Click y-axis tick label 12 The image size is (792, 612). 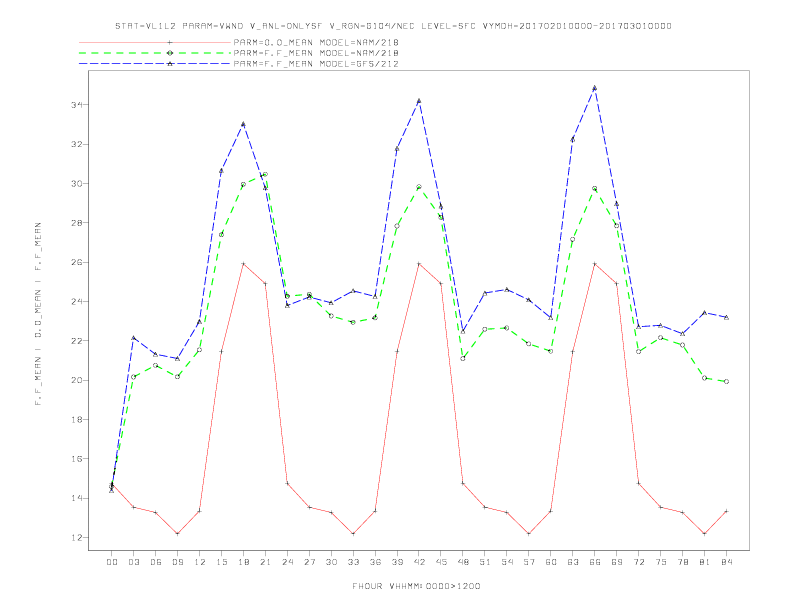tap(77, 538)
